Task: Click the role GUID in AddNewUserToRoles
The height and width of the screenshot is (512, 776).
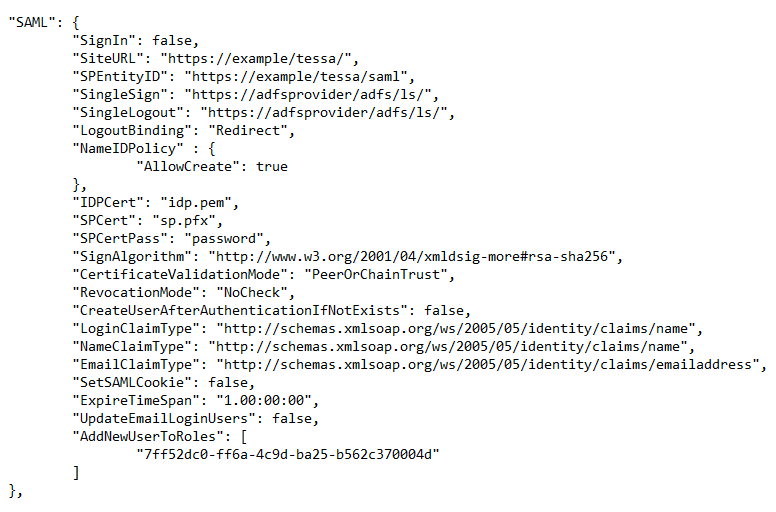Action: [x=288, y=455]
